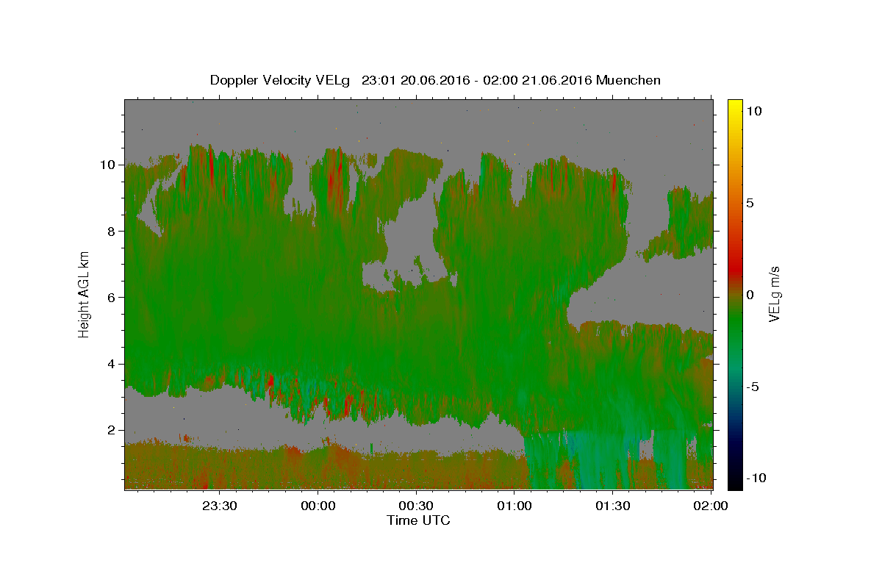Click the 23:30 time tick label
Viewport: 882px width, 588px height.
coord(220,506)
